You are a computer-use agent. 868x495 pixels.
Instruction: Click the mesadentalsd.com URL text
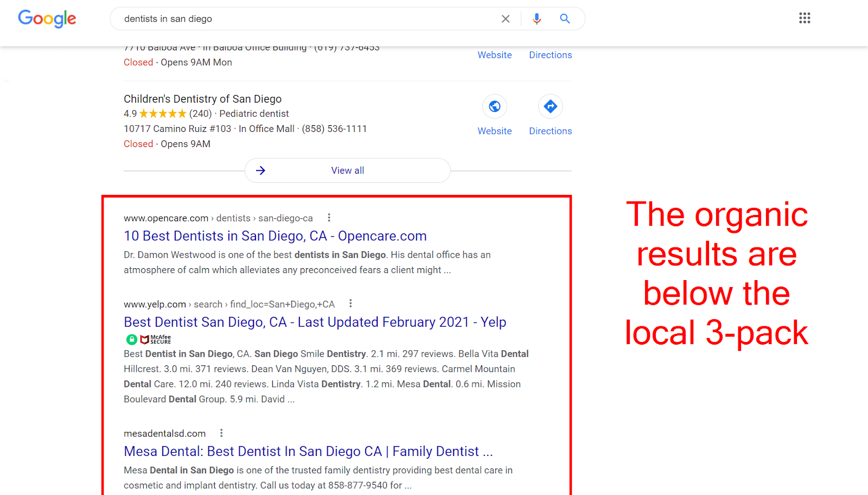[x=165, y=434]
